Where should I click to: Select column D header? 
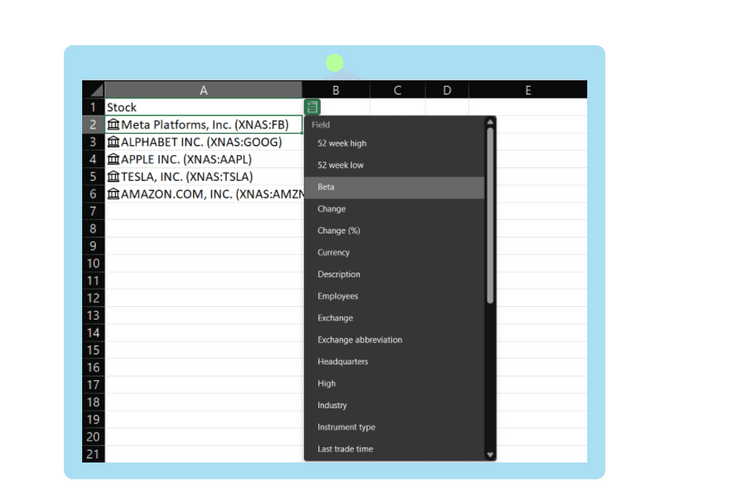[x=447, y=90]
